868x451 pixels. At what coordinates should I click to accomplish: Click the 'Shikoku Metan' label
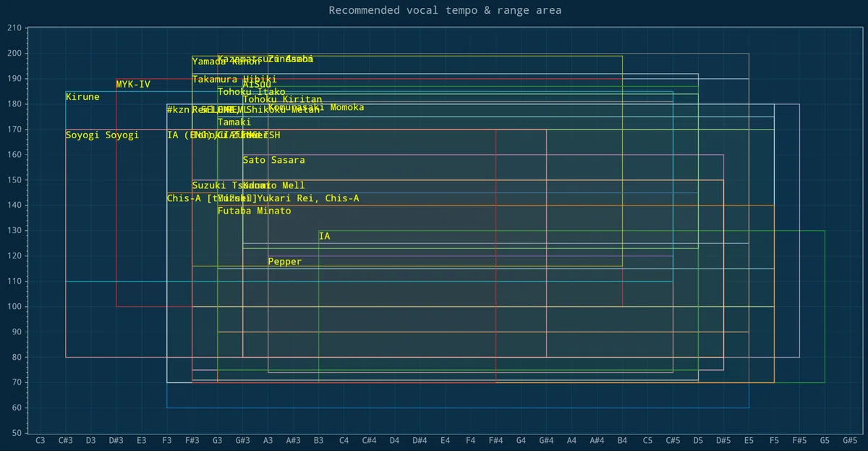coord(282,110)
